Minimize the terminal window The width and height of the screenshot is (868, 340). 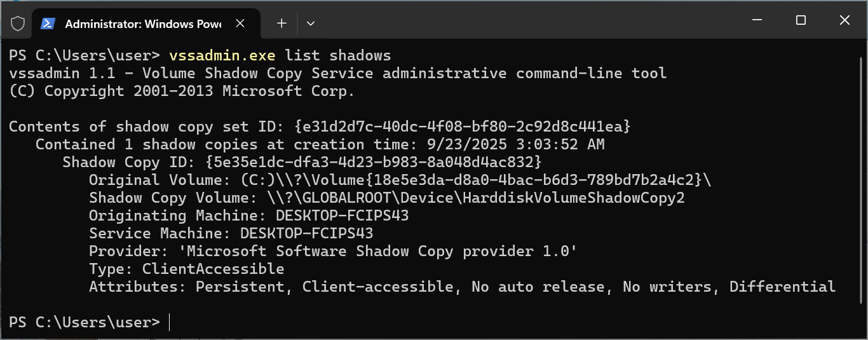[757, 20]
